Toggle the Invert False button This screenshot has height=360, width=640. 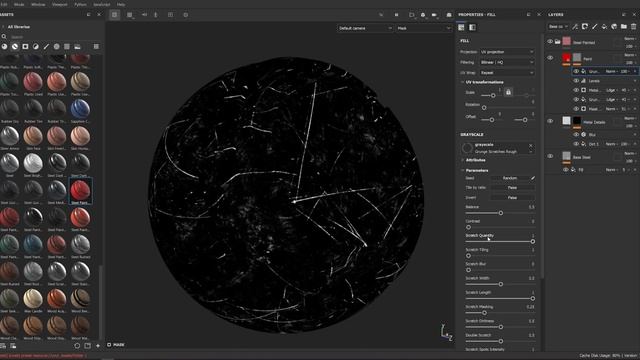[x=512, y=198]
